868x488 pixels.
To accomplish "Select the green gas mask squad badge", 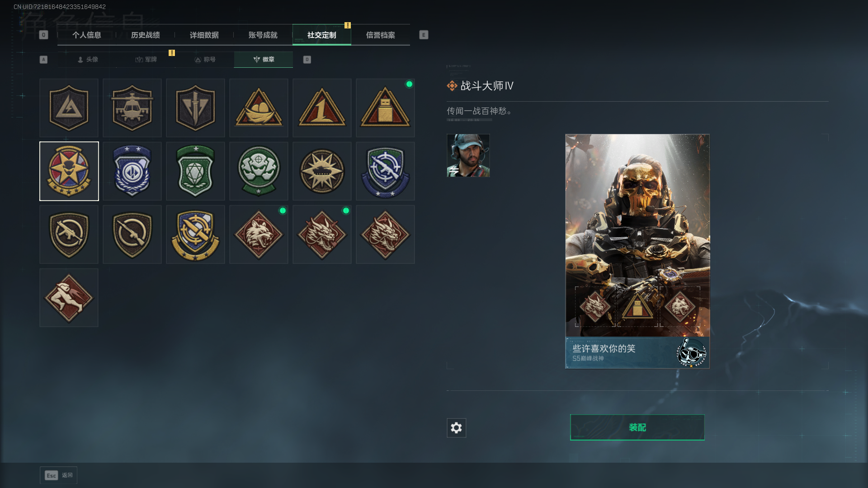I will 259,171.
